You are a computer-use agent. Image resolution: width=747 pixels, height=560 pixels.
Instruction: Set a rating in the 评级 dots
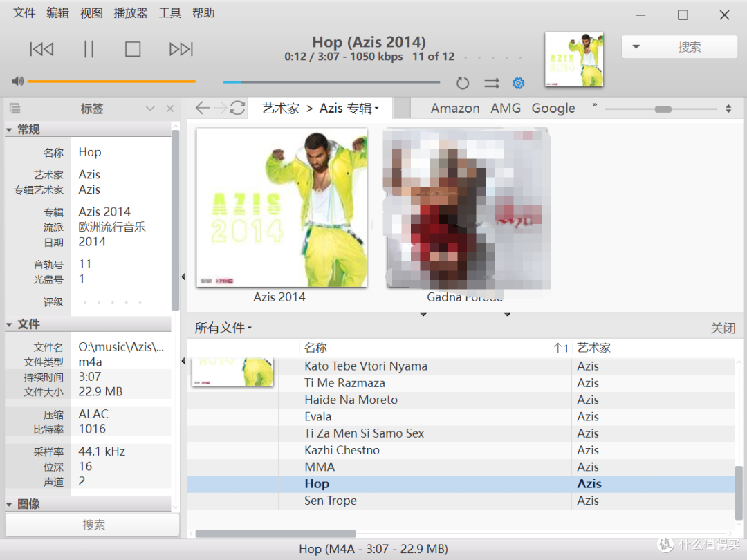[113, 302]
